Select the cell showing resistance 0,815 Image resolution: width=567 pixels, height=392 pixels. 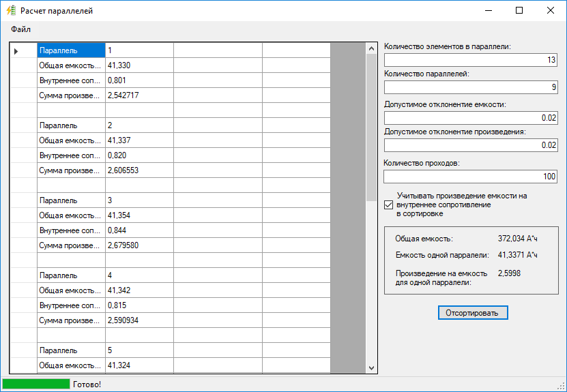(139, 305)
